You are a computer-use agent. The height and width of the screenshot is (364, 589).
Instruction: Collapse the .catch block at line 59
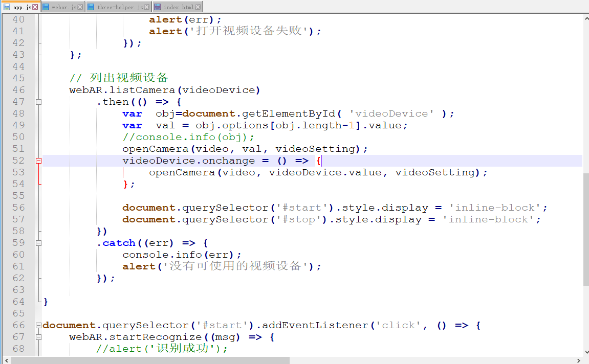click(38, 243)
